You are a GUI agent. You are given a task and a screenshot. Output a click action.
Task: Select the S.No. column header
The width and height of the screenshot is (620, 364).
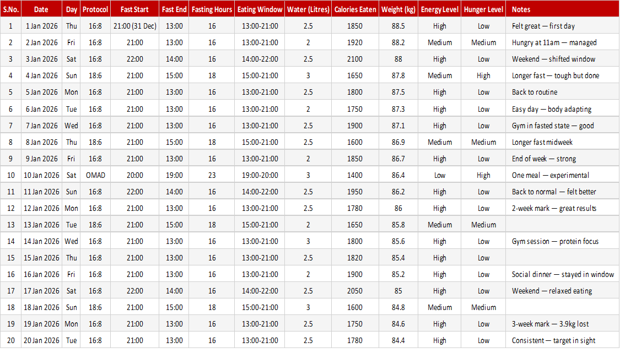click(10, 9)
